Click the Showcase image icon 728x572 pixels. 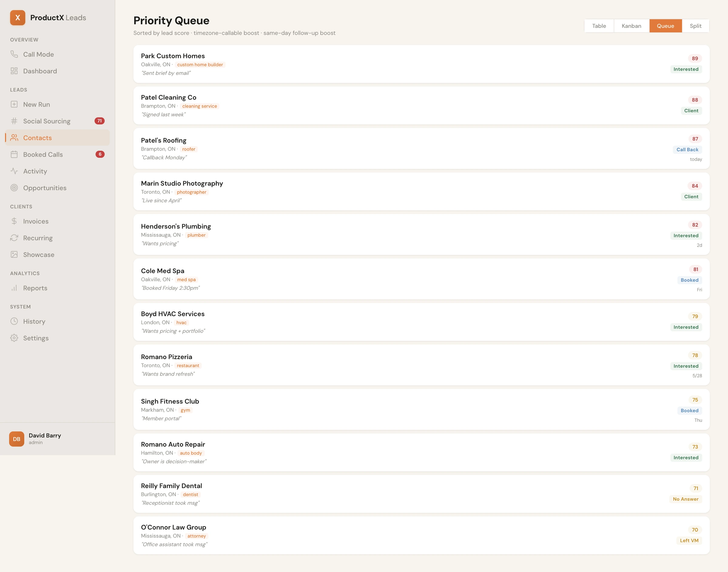(x=14, y=255)
